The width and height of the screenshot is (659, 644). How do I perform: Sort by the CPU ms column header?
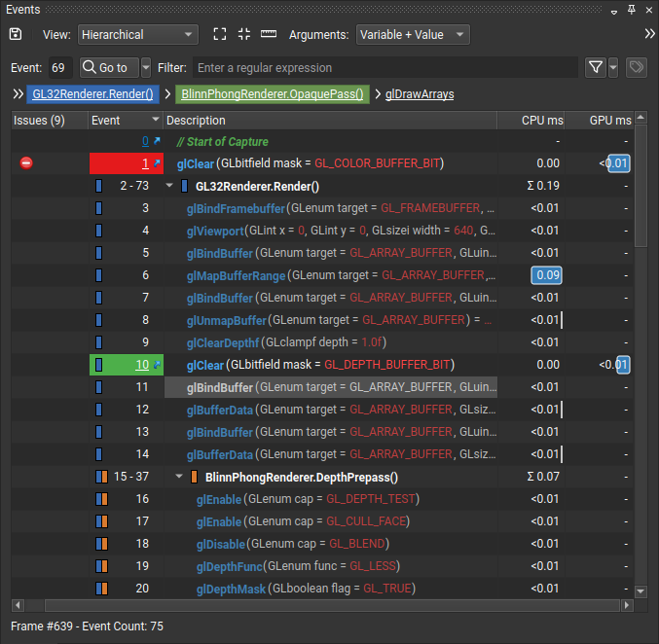[540, 120]
